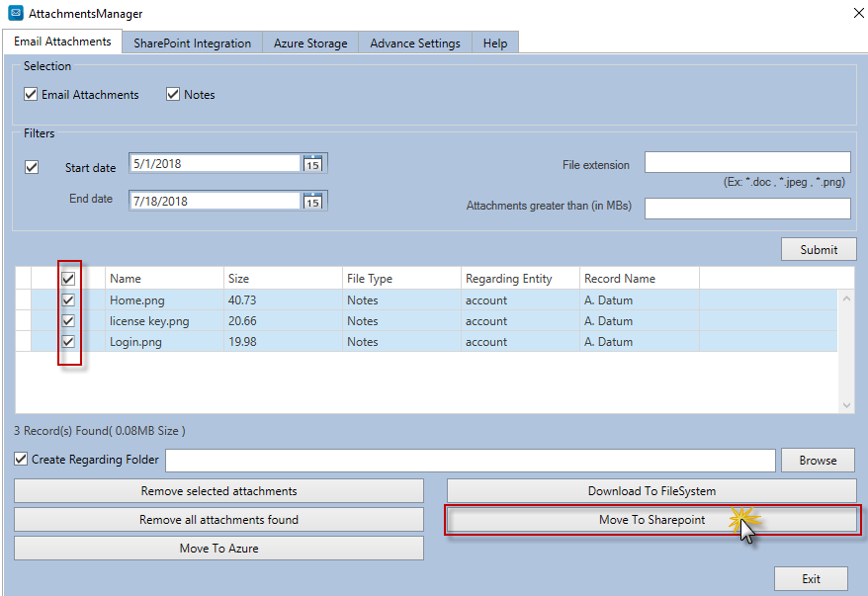This screenshot has width=868, height=596.
Task: Uncheck the Home.png row checkbox
Action: pyautogui.click(x=68, y=300)
